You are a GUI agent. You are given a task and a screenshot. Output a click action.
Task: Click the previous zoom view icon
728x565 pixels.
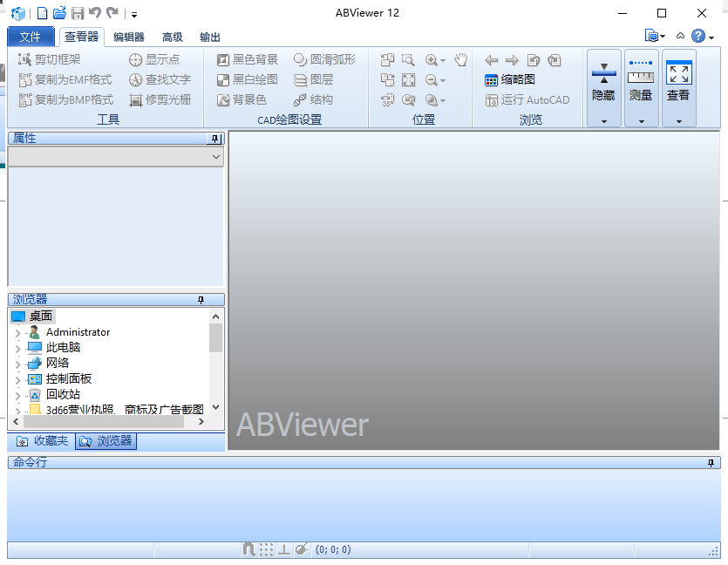point(409,99)
